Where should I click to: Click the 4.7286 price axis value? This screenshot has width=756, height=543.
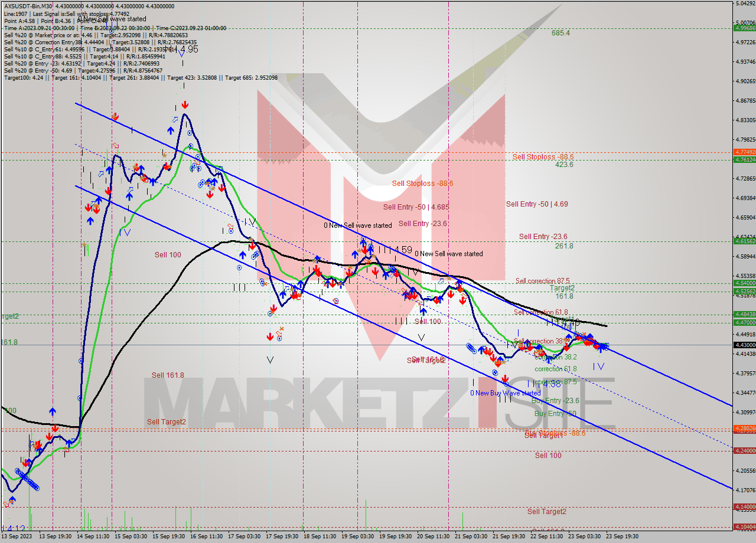[745, 178]
